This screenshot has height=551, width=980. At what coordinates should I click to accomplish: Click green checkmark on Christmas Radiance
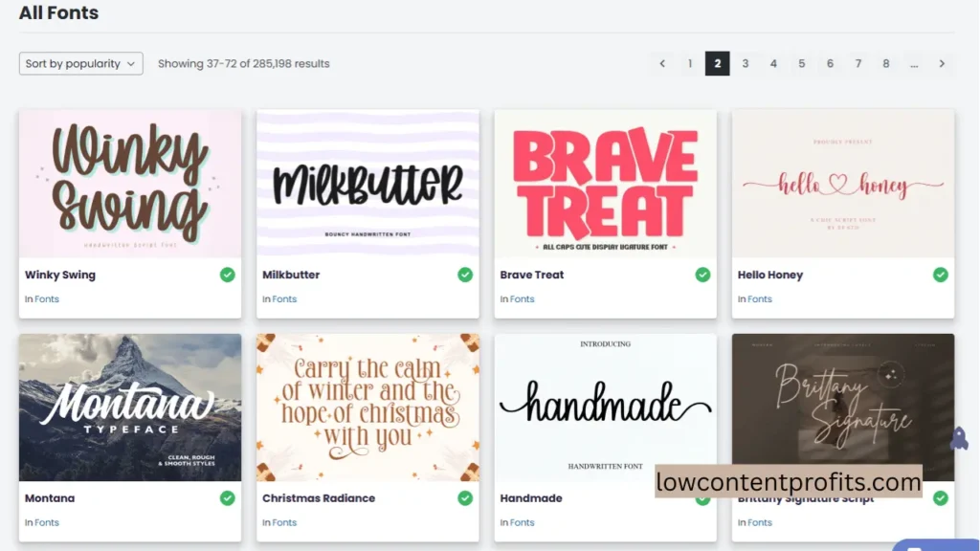pyautogui.click(x=465, y=498)
